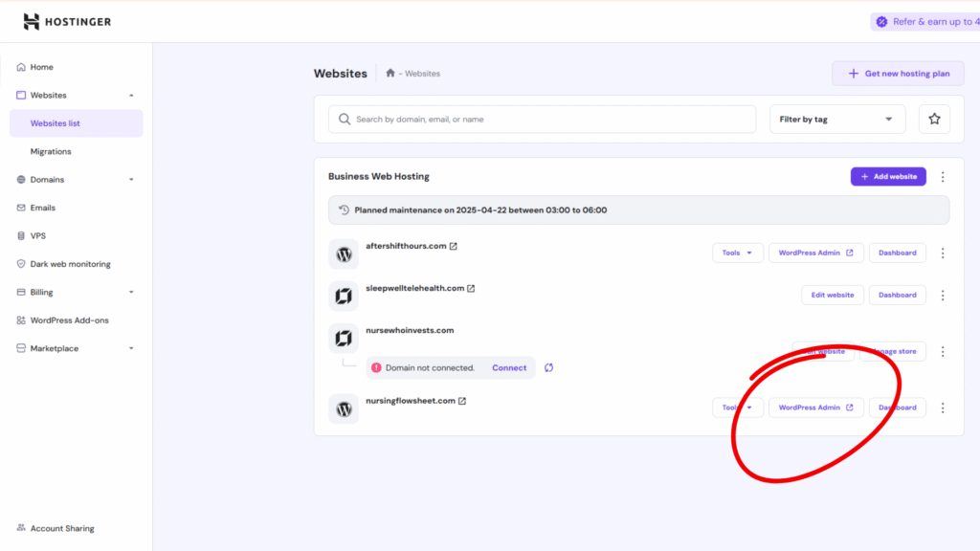Collapse the Websites sidebar section
The height and width of the screenshot is (551, 980).
[x=131, y=95]
